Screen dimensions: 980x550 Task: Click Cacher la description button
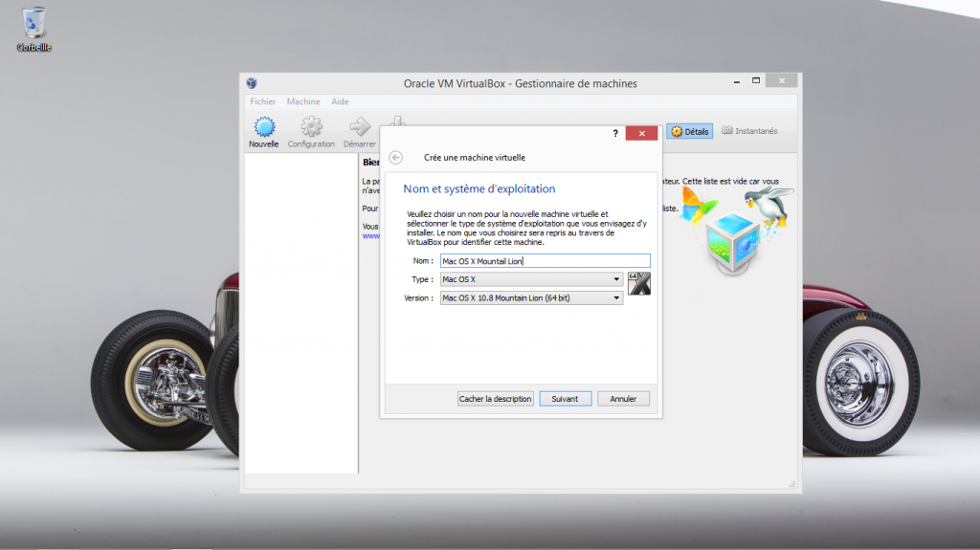point(495,399)
